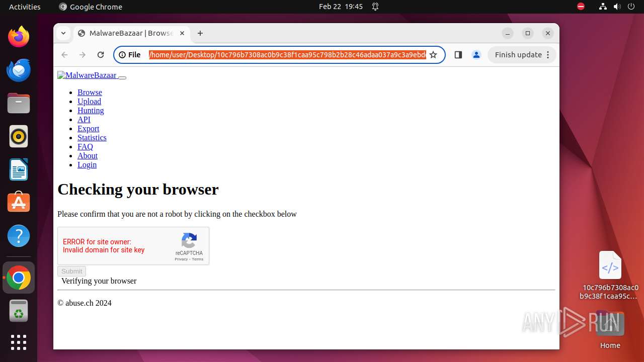Click the red do-not-disturb indicator
Viewport: 644px width, 362px height.
click(581, 7)
